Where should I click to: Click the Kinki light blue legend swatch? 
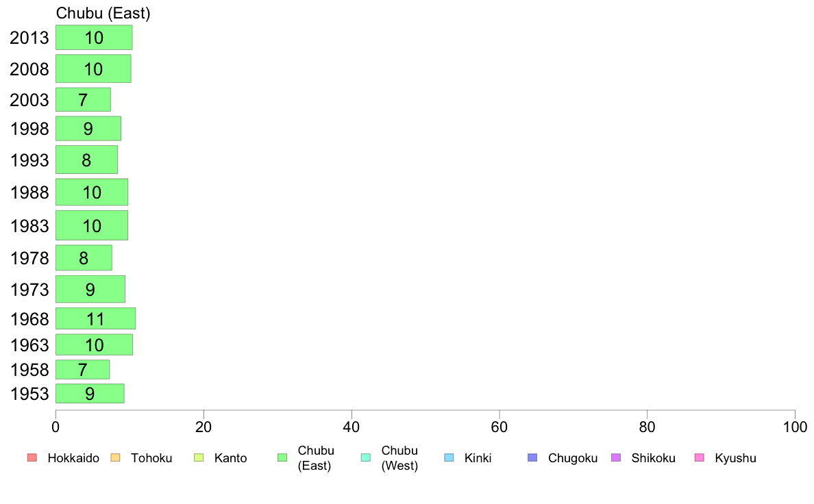click(x=449, y=458)
